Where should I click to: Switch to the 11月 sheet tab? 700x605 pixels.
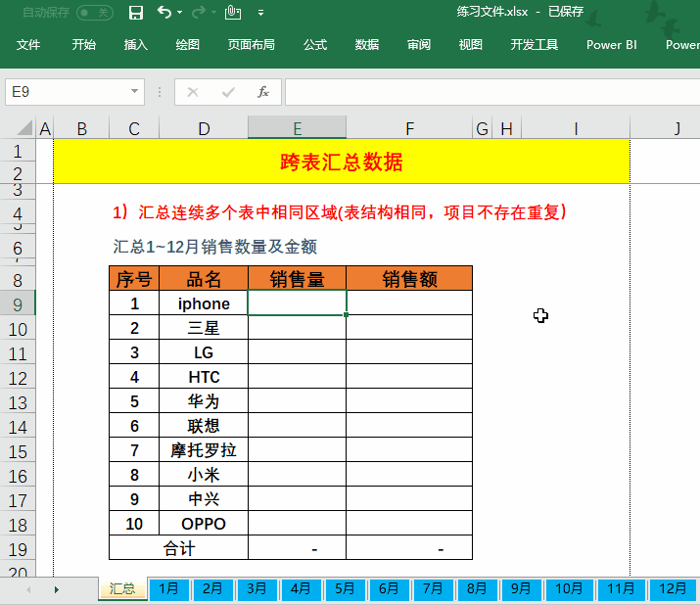(621, 589)
